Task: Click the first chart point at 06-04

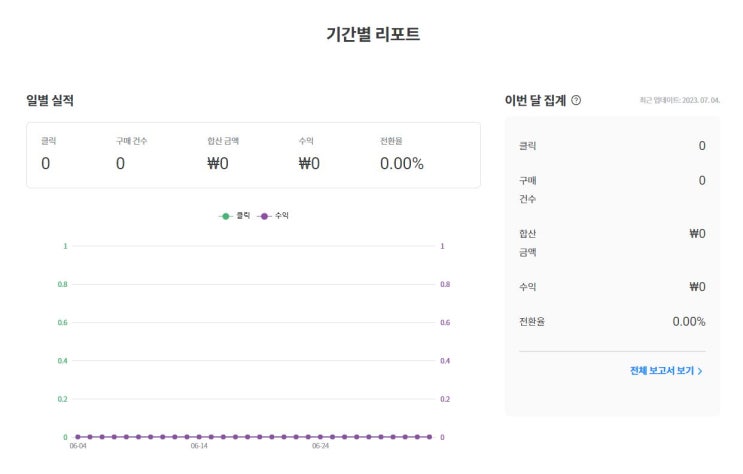Action: pos(78,437)
